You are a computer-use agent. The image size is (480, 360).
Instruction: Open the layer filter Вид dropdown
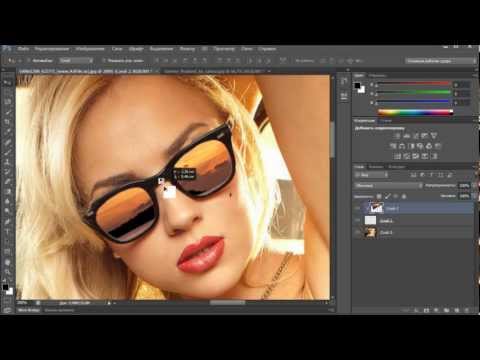click(x=371, y=175)
